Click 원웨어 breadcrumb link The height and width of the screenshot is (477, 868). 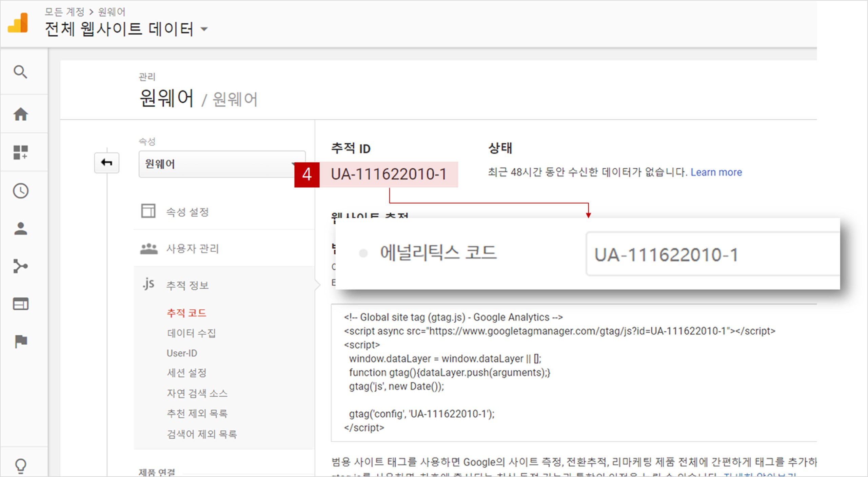(112, 12)
